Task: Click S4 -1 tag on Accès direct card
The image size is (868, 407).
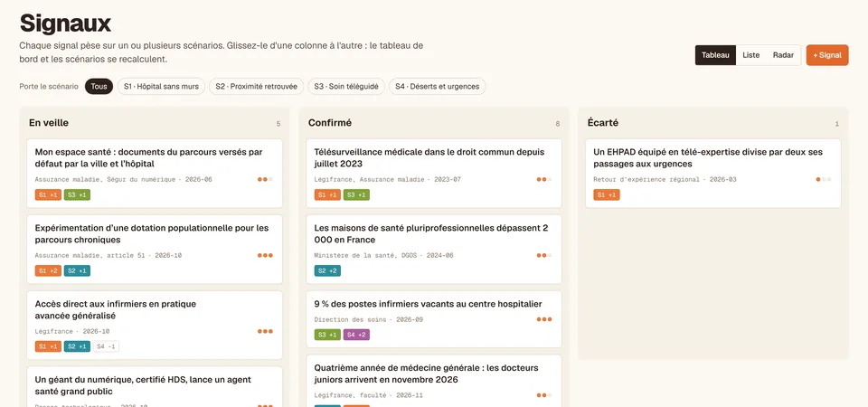Action: (106, 346)
